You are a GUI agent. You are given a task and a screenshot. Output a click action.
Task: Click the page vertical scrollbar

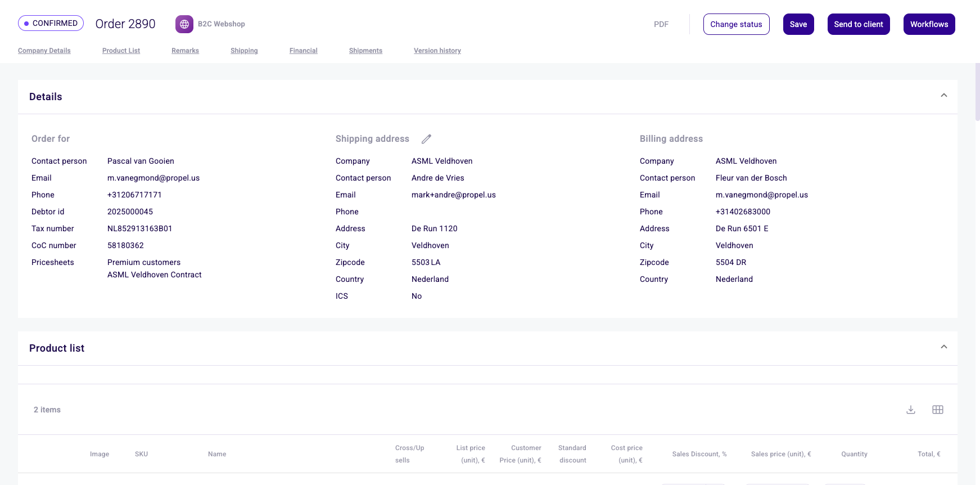pyautogui.click(x=977, y=93)
